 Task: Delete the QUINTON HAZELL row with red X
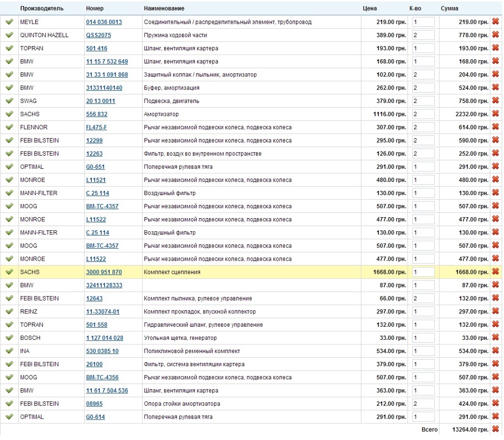[495, 35]
